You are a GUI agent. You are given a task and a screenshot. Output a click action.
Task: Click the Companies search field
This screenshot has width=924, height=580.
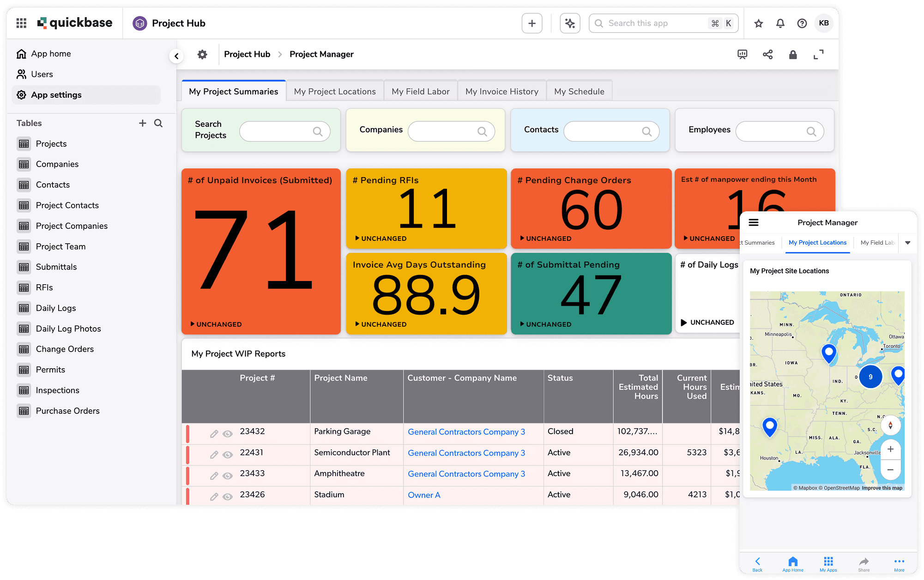pos(451,131)
